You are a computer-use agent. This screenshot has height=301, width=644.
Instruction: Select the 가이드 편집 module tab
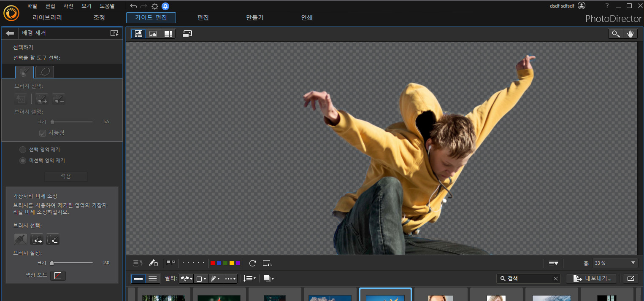[x=151, y=18]
